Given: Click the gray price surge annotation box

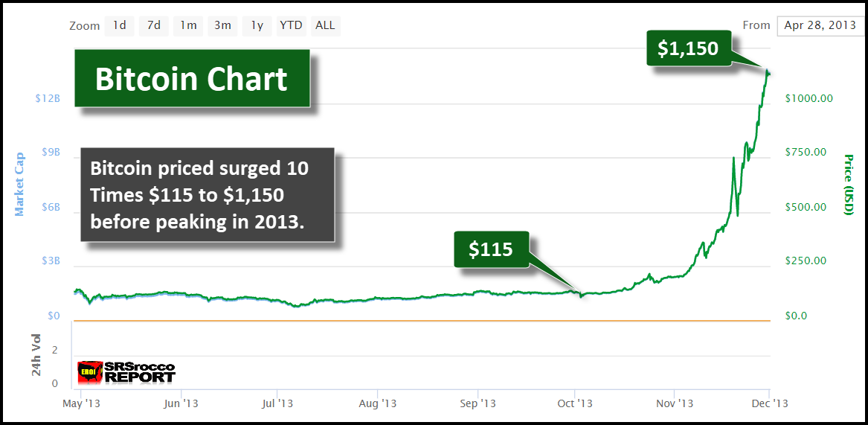Looking at the screenshot, I should click(208, 196).
